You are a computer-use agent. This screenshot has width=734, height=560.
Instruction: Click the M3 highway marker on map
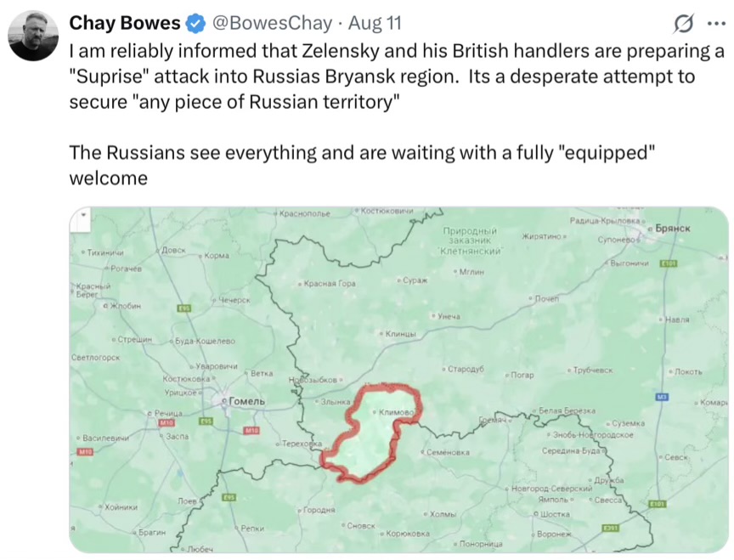coord(662,397)
